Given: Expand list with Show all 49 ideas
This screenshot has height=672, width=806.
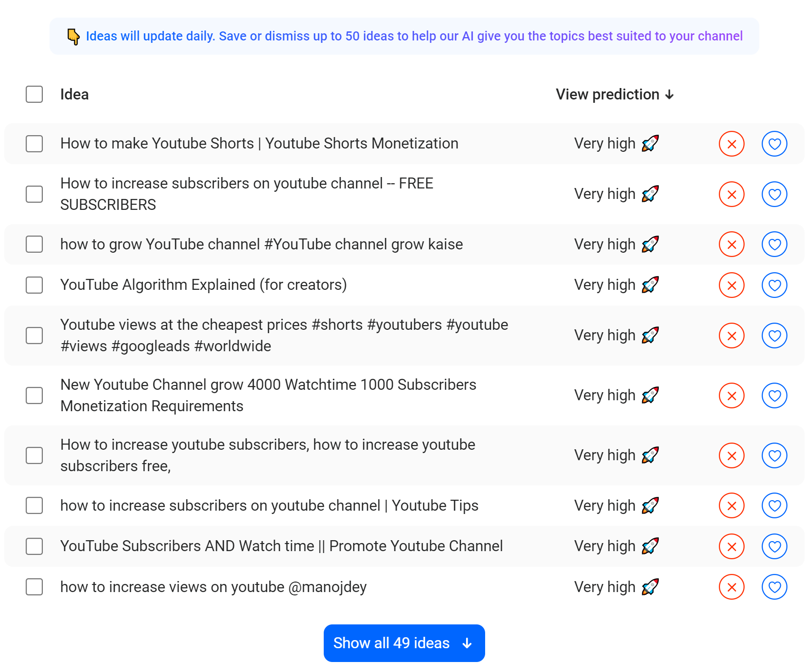Looking at the screenshot, I should pyautogui.click(x=404, y=643).
